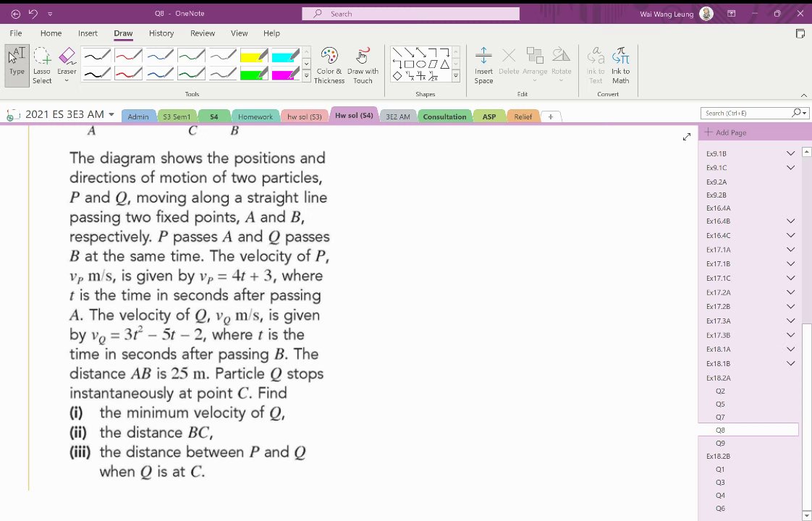Click the Ink to Math icon
The width and height of the screenshot is (812, 521).
620,66
